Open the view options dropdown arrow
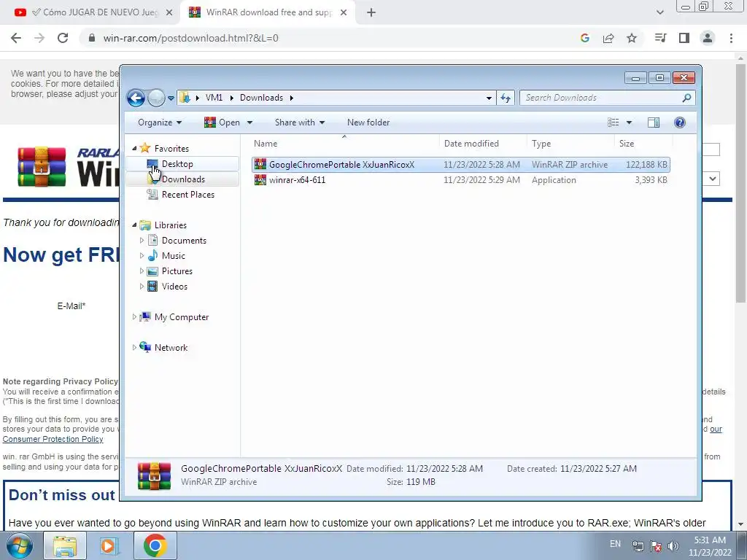 coord(629,122)
